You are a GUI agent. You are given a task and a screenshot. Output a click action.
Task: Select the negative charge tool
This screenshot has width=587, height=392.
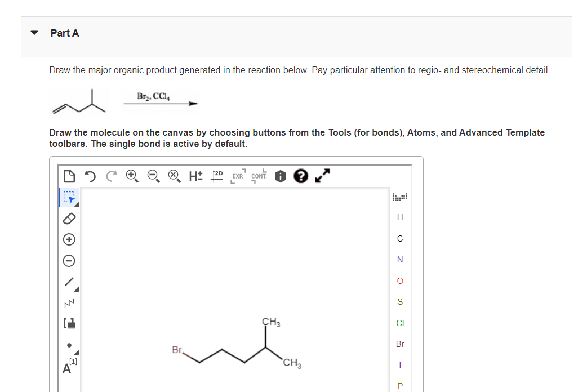pos(69,261)
